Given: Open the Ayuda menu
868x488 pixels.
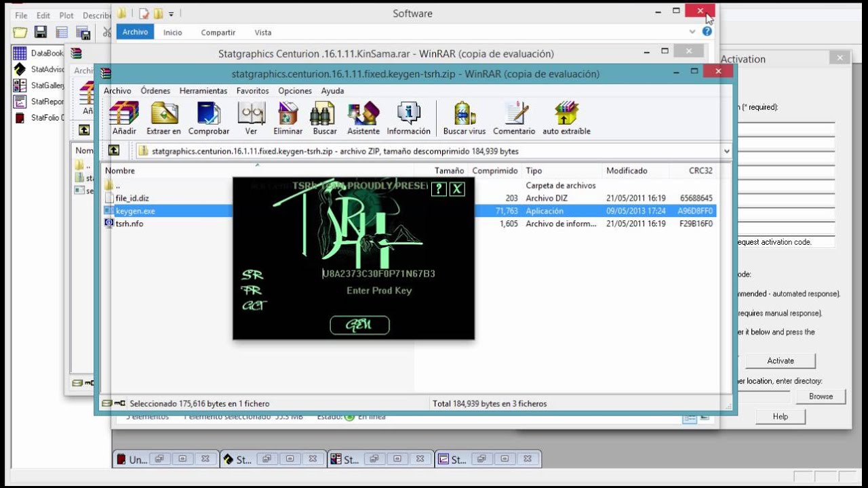Looking at the screenshot, I should click(x=332, y=91).
